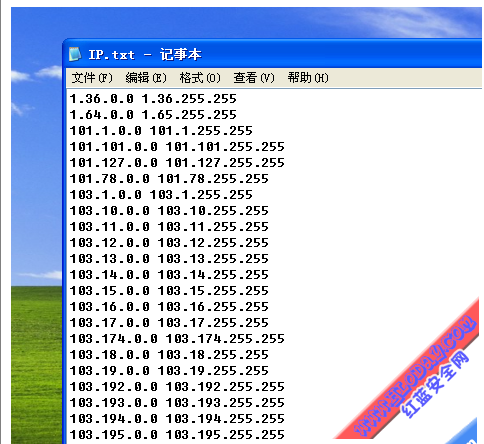Click the end address 103.174.255.255
This screenshot has width=484, height=444.
225,339
